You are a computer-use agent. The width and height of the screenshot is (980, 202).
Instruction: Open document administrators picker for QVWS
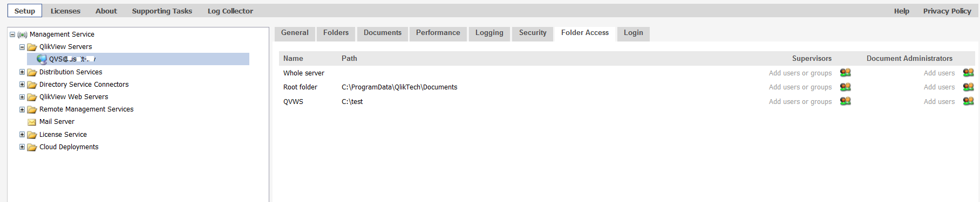(x=968, y=101)
